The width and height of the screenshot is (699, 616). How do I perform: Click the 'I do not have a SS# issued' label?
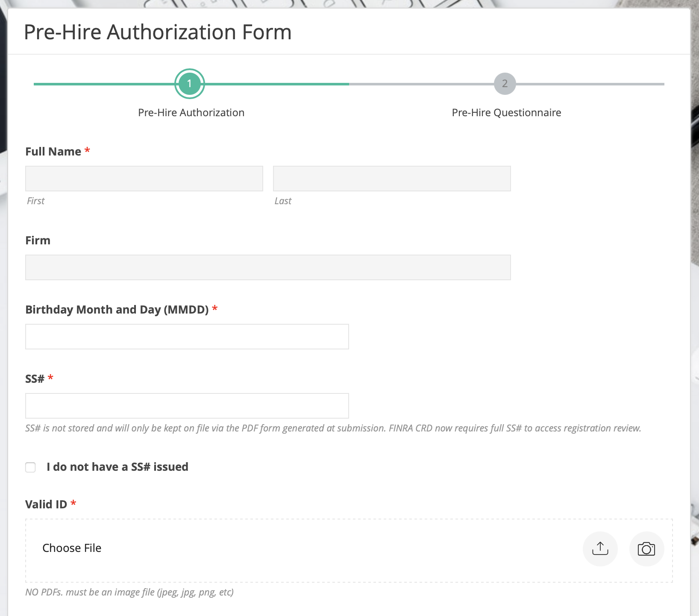(117, 467)
